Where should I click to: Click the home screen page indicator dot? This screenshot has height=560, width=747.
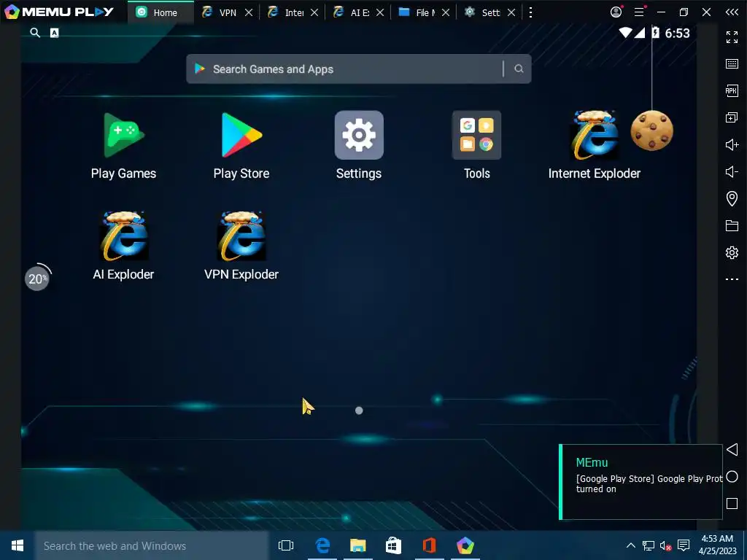[x=359, y=411]
